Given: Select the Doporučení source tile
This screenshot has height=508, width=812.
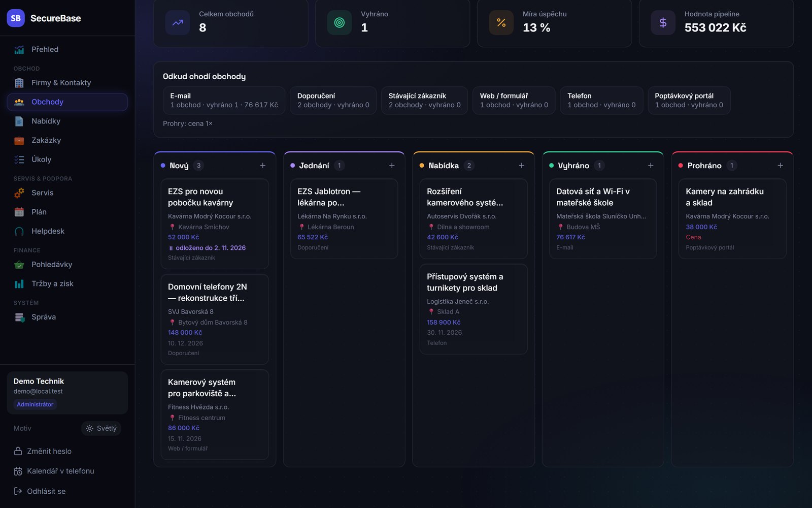Looking at the screenshot, I should (x=333, y=101).
